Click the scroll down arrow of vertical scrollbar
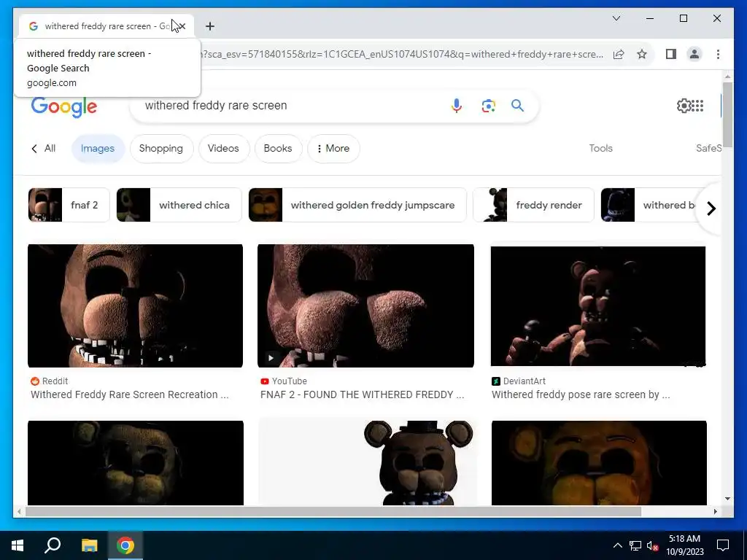 (x=727, y=499)
